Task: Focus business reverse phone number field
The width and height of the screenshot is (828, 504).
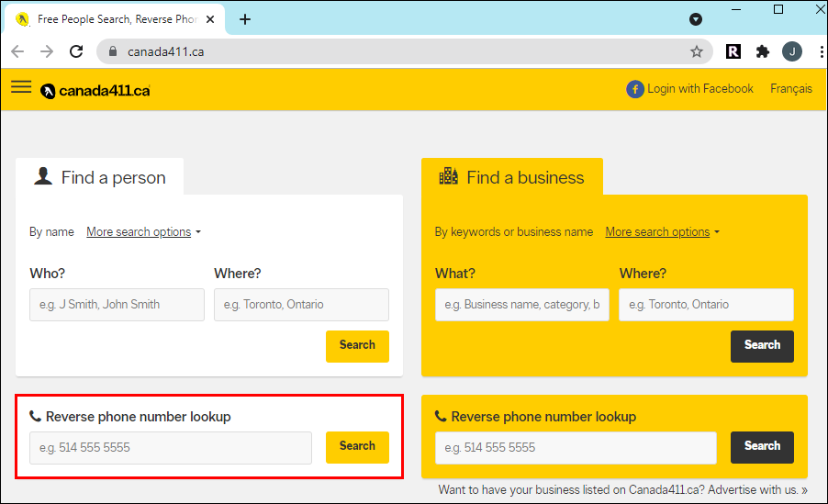Action: [576, 448]
